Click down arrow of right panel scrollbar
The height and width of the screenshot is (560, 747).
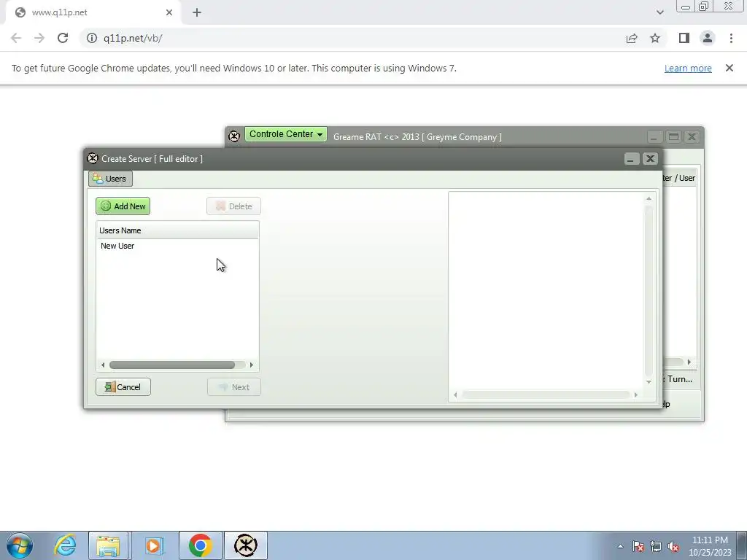[649, 382]
